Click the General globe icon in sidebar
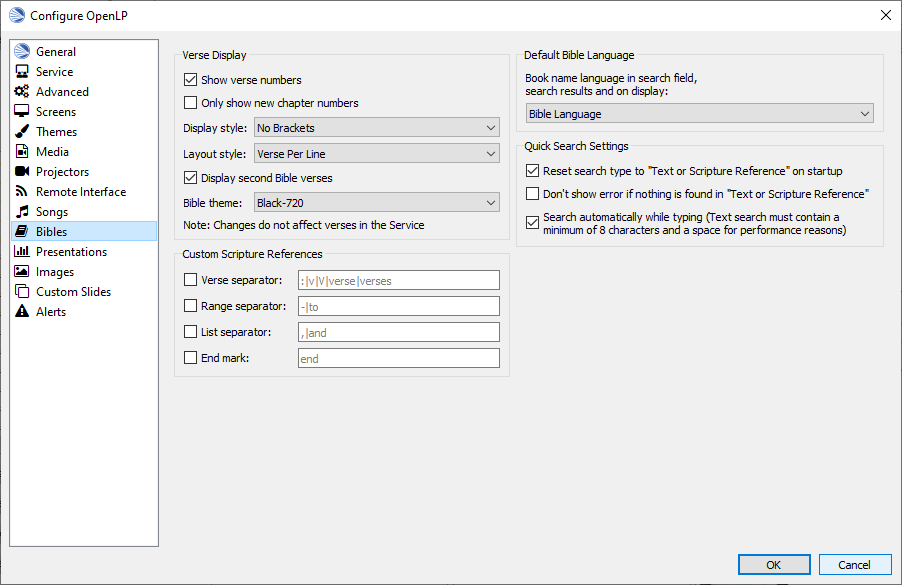The image size is (902, 585). pos(22,51)
